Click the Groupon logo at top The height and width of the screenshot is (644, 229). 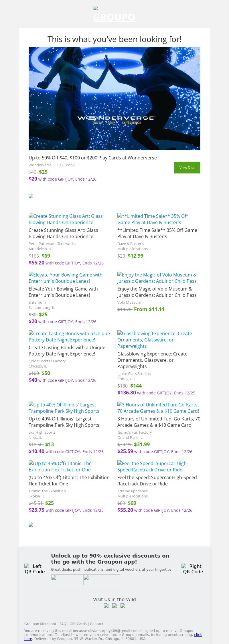click(x=114, y=14)
